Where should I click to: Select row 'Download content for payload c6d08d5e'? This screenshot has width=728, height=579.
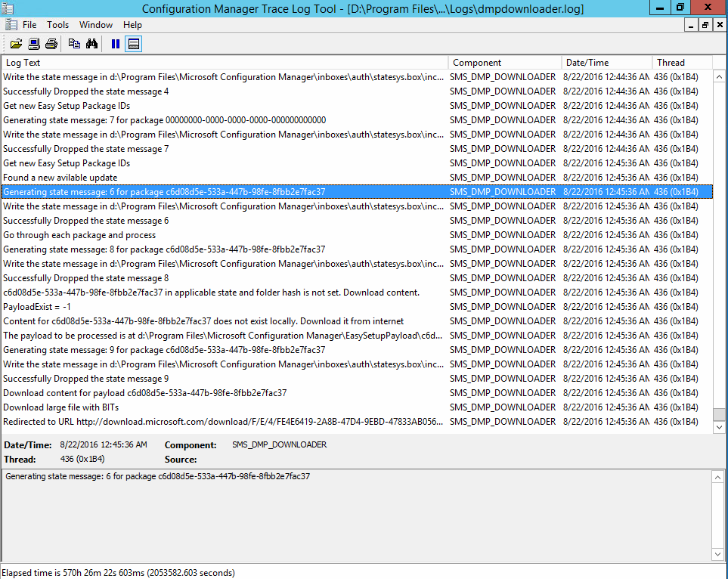coord(357,393)
